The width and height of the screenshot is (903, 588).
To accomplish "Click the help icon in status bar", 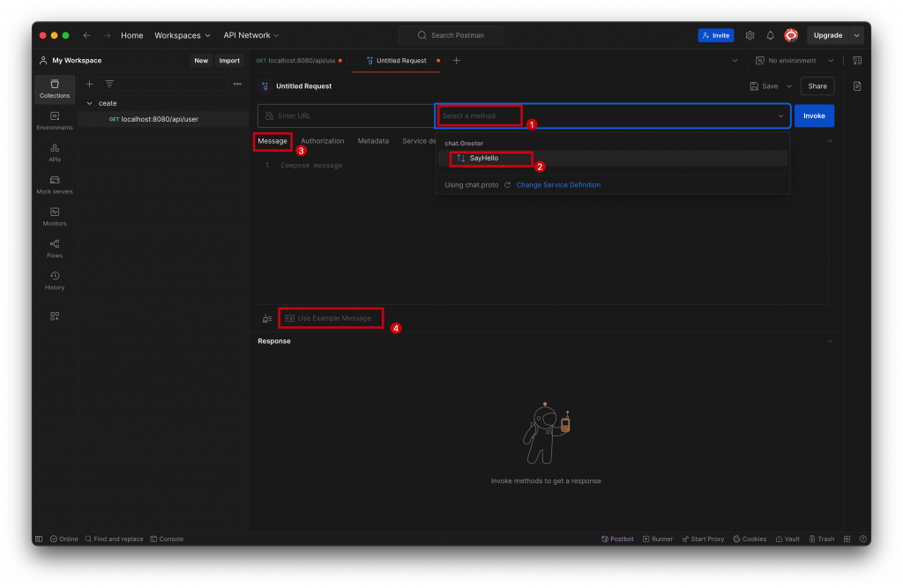I will 862,539.
